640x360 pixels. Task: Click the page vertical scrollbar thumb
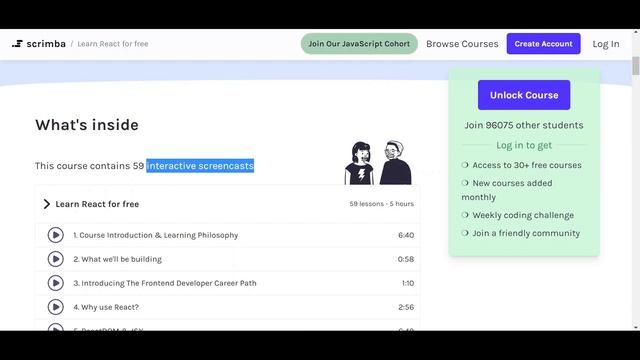click(x=636, y=66)
